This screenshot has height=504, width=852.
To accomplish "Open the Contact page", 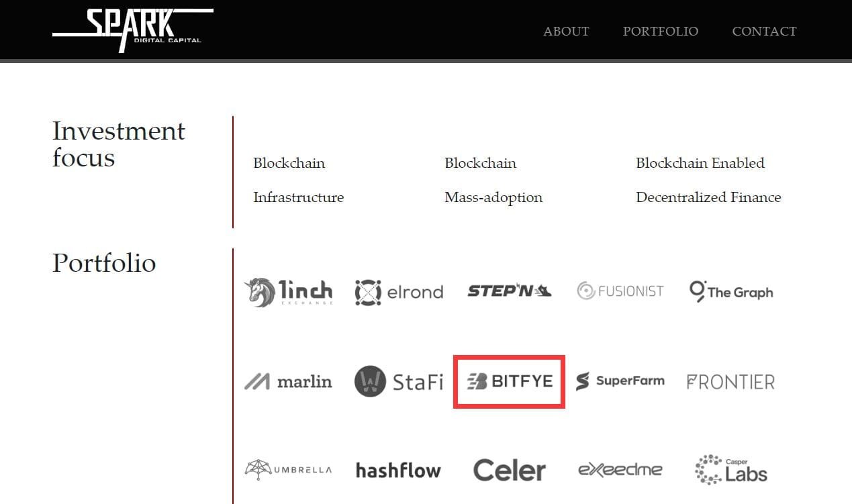I will 764,32.
